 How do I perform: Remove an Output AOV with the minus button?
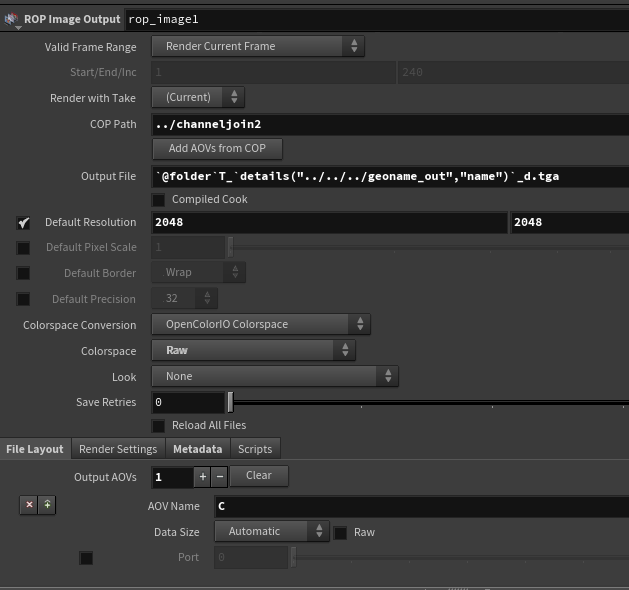point(219,476)
